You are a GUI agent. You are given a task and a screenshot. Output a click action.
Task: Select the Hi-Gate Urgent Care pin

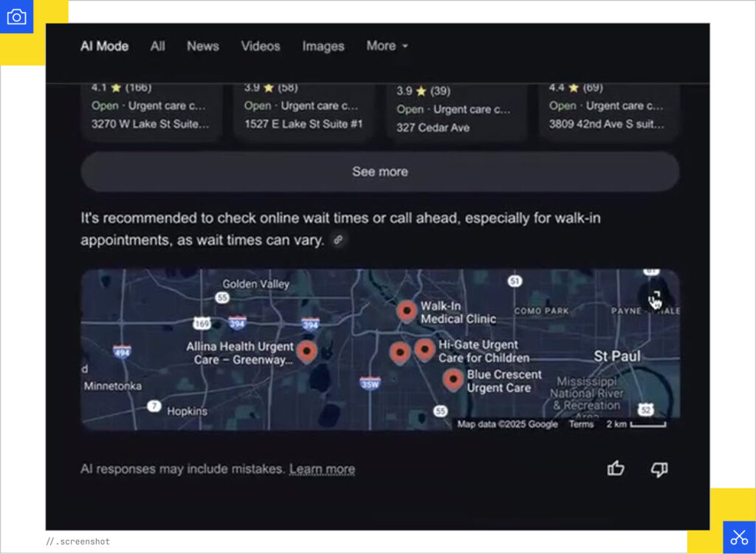point(425,349)
